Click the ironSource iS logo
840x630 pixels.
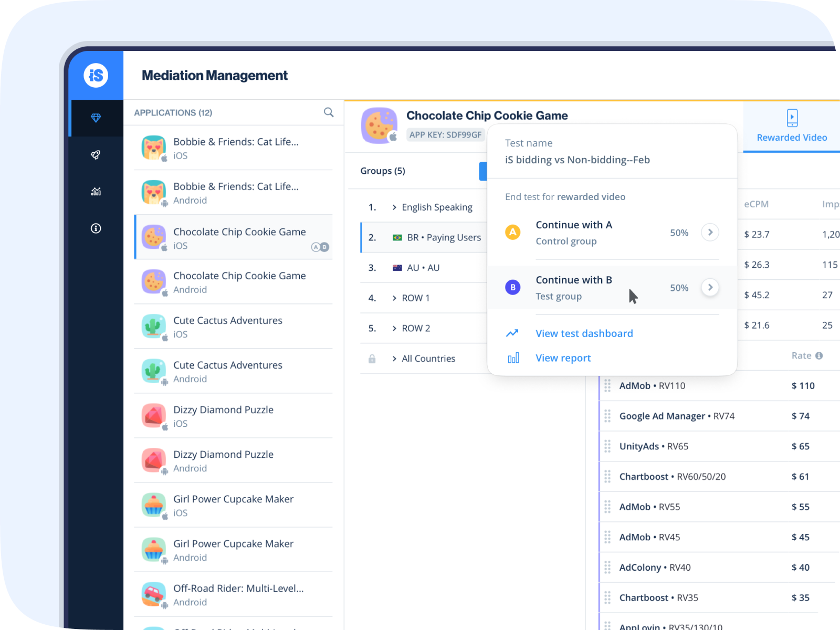point(96,76)
